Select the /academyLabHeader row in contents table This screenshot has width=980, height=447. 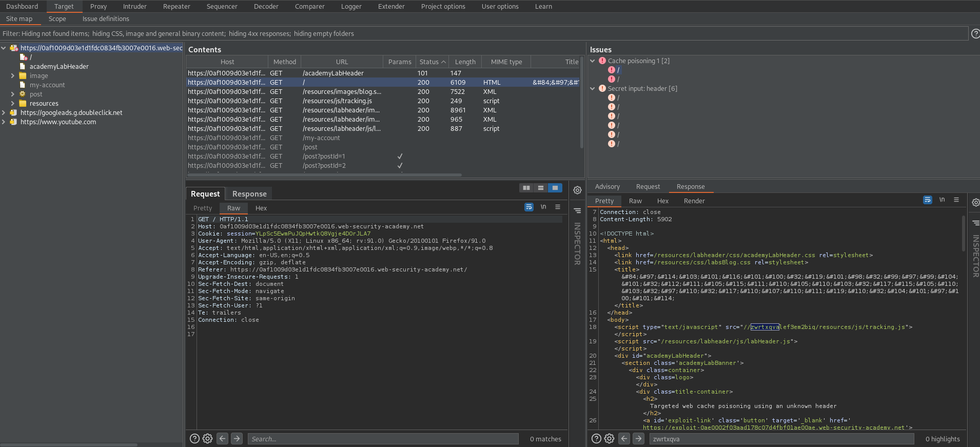point(383,73)
